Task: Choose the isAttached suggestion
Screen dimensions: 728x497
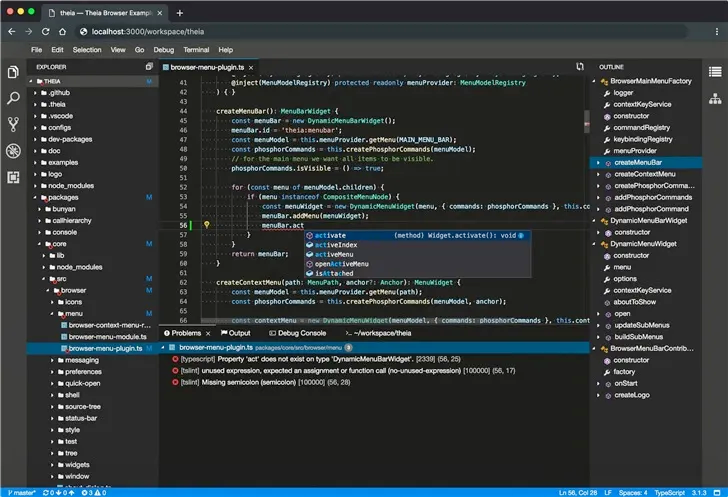Action: click(x=418, y=273)
